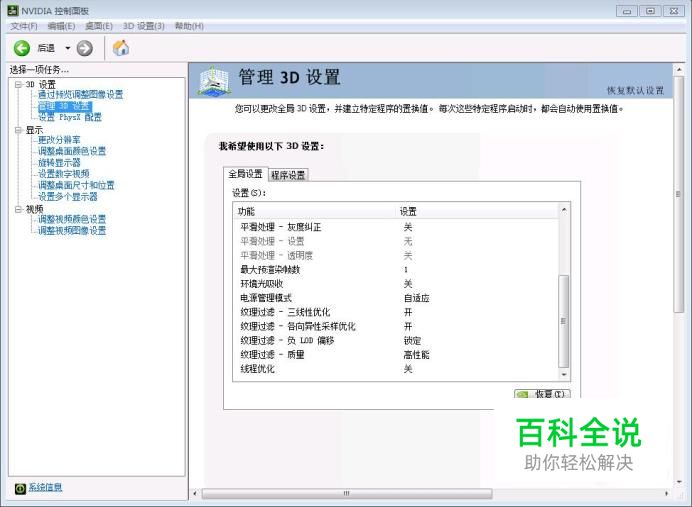
Task: Click right pane scroll up arrow
Action: 679,70
